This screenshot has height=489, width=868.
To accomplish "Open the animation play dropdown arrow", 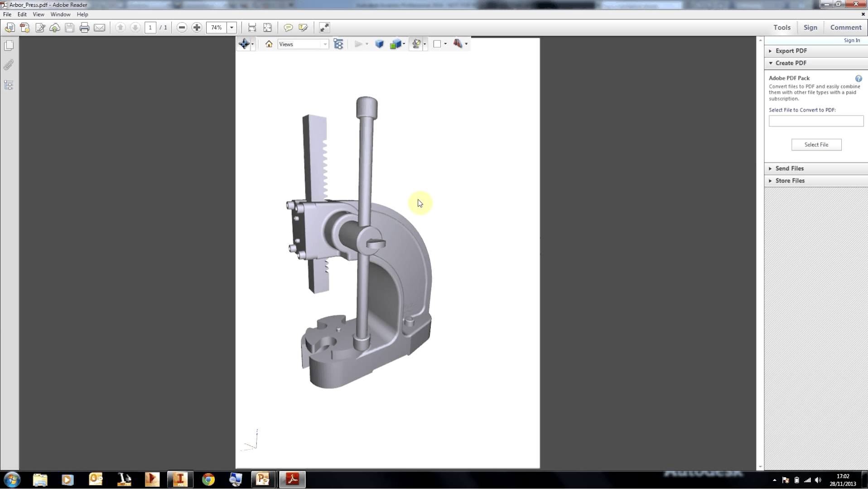I will (x=366, y=44).
